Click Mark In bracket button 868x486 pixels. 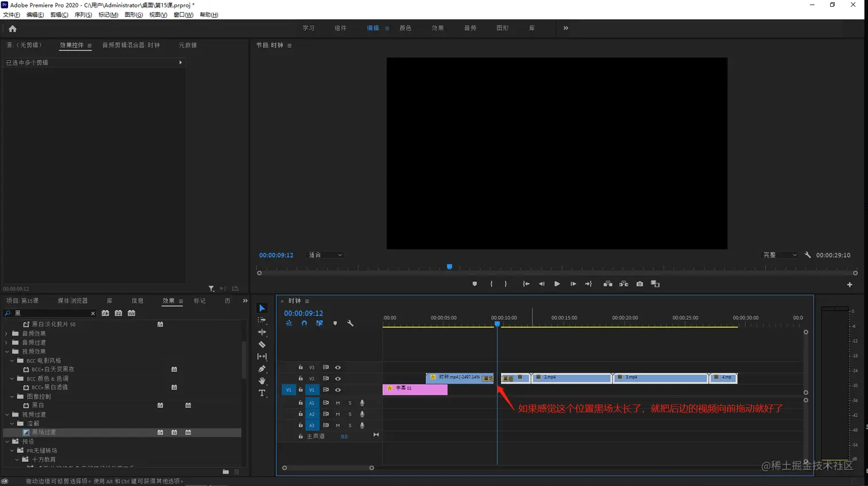point(491,284)
